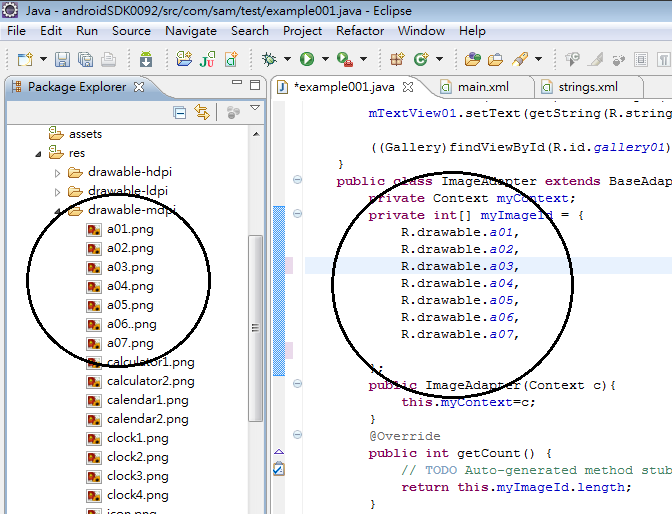Toggle Link with Editor in Package Explorer
The image size is (672, 514).
point(202,112)
